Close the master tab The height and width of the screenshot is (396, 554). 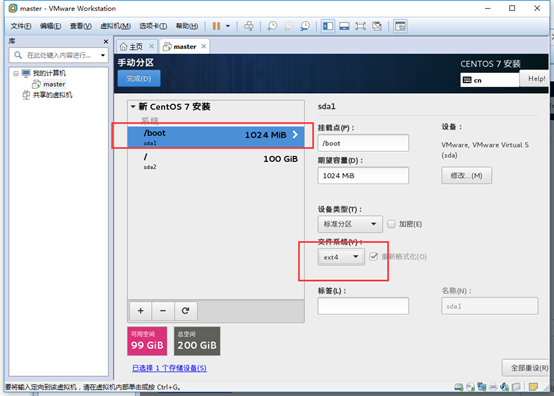pos(204,46)
